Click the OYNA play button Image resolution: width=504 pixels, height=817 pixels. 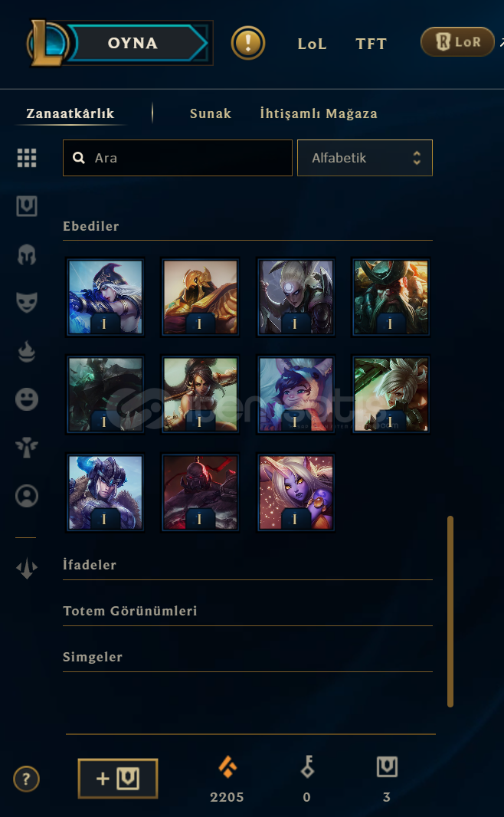point(133,43)
